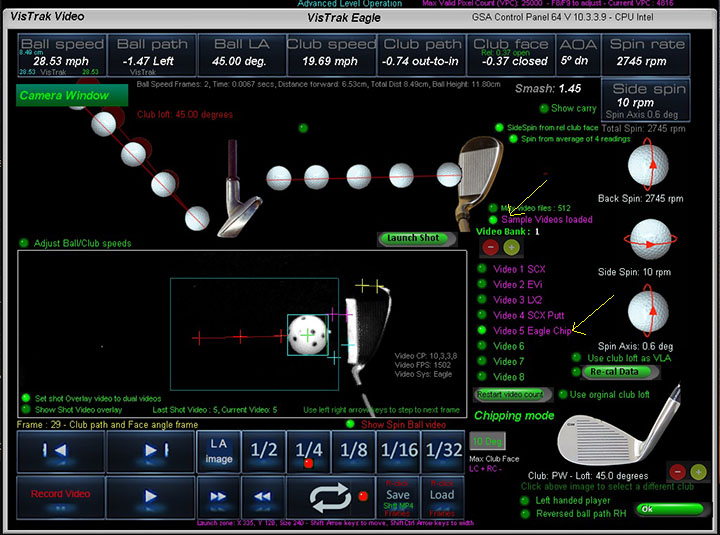The width and height of the screenshot is (720, 535).
Task: Decrease Video Bank with red minus
Action: (x=490, y=247)
